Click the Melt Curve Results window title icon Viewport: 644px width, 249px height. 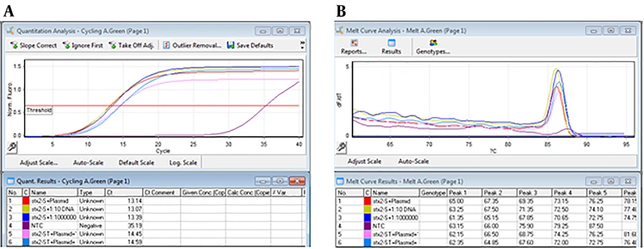340,181
